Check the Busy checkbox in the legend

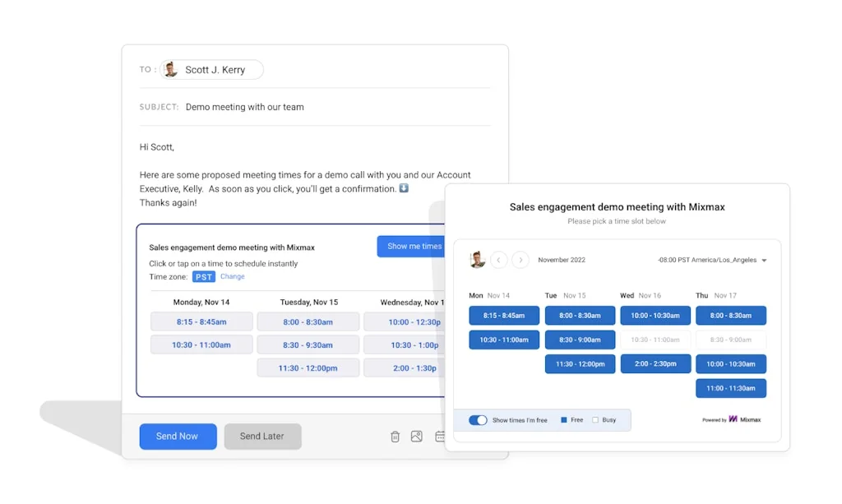point(594,419)
